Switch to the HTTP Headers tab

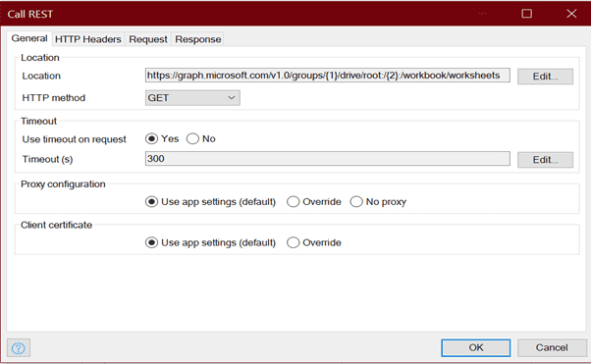point(87,39)
